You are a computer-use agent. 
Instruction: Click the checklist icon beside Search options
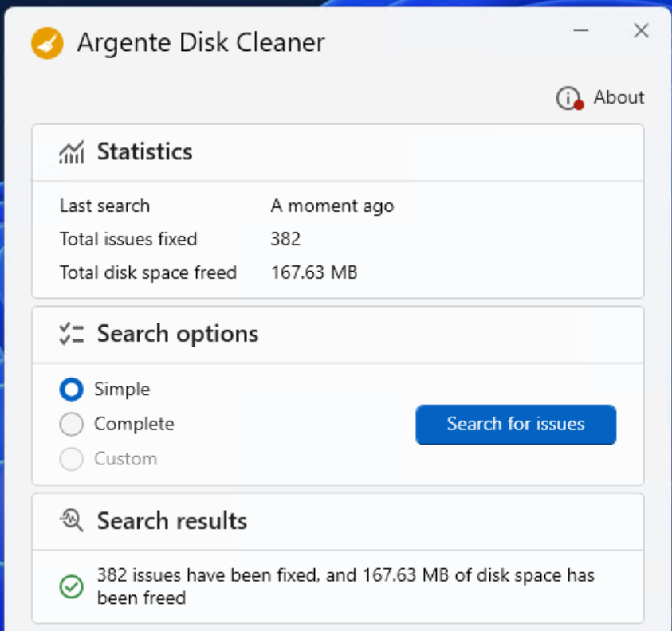click(x=71, y=333)
